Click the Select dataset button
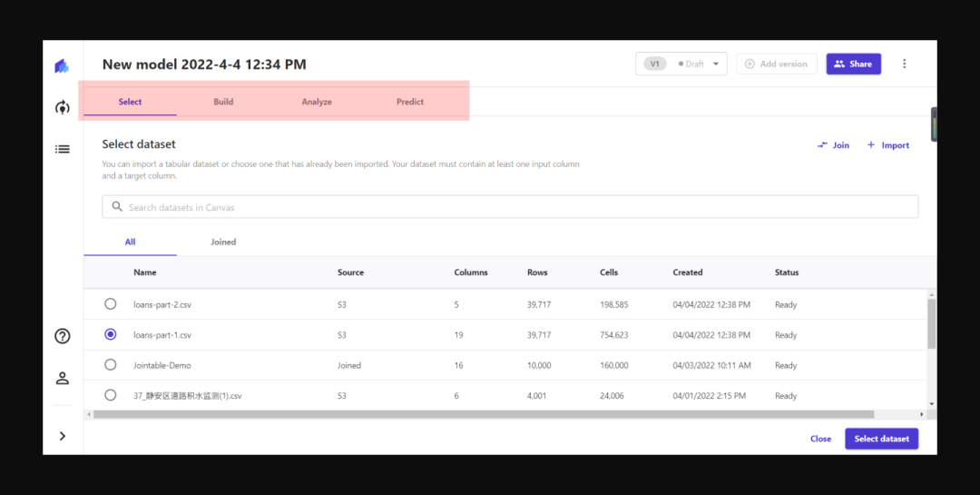 (882, 439)
